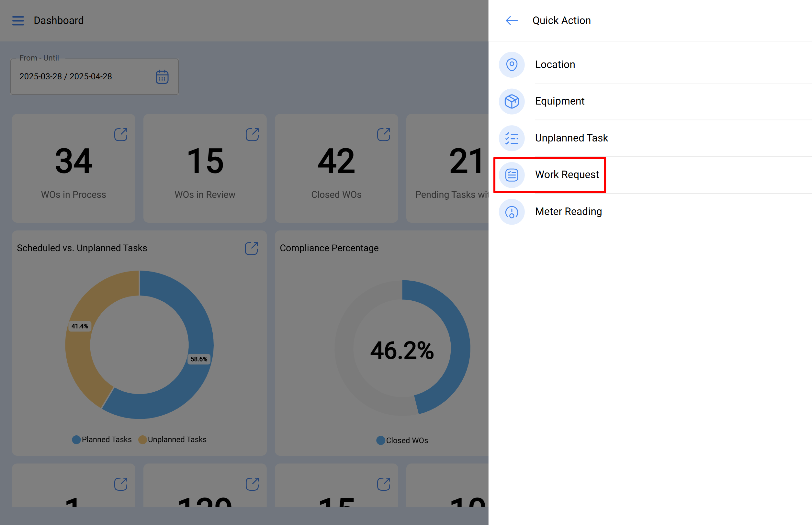Click the back arrow in Quick Action
Viewport: 812px width, 525px height.
512,20
